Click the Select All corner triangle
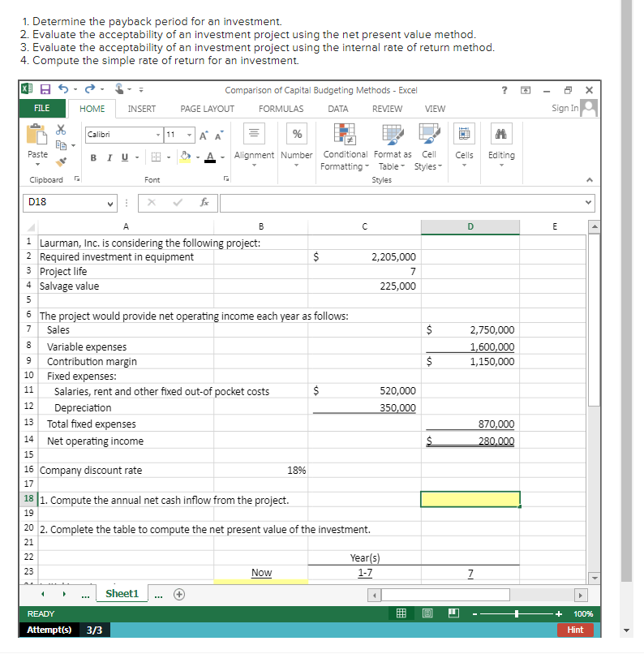This screenshot has height=654, width=644. [30, 227]
